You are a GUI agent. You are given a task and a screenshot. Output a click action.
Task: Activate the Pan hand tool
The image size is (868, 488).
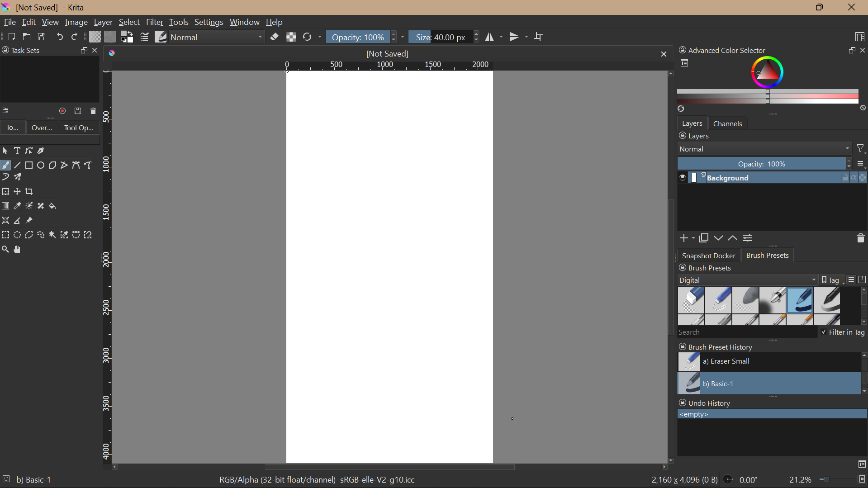coord(18,250)
